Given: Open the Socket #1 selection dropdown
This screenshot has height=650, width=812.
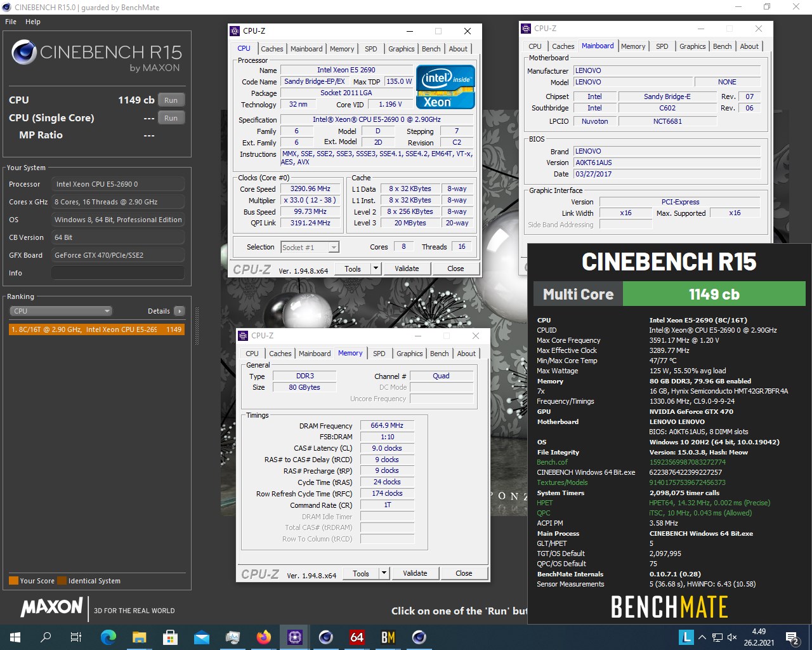Looking at the screenshot, I should [x=310, y=248].
